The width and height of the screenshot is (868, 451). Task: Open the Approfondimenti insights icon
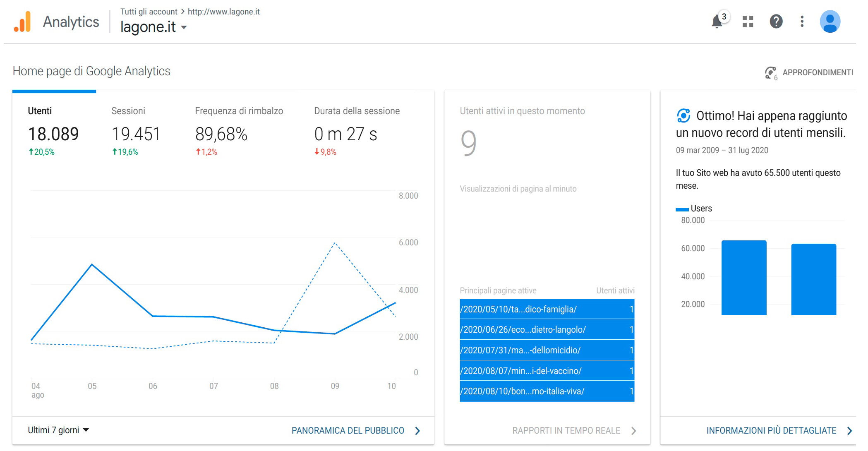(770, 73)
